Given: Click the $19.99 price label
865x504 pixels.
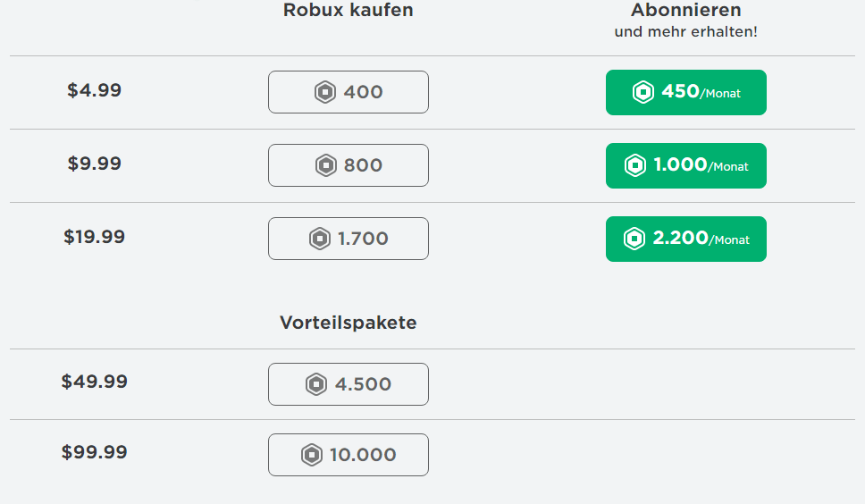Looking at the screenshot, I should pos(95,237).
